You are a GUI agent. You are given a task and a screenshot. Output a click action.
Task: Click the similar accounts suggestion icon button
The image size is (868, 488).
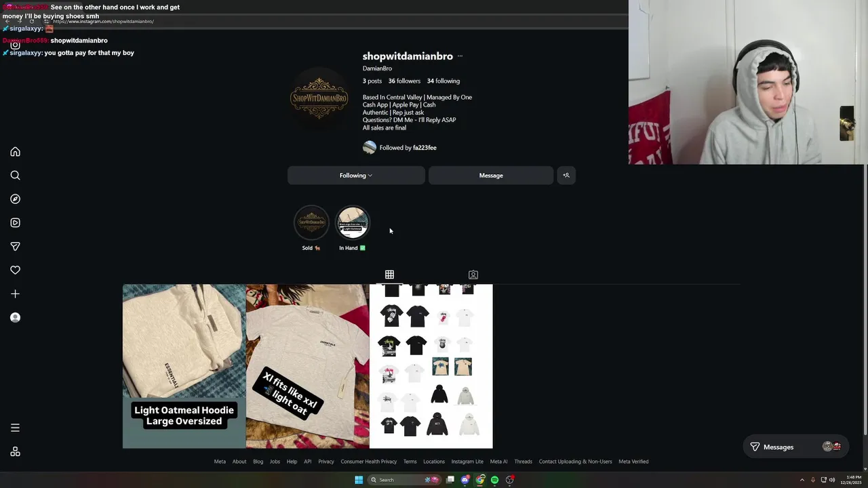tap(566, 176)
